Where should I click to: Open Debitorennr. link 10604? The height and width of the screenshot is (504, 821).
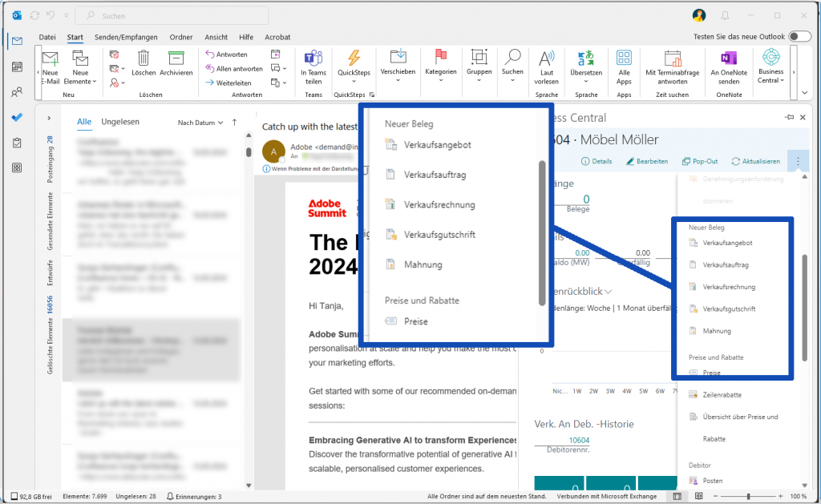point(579,440)
